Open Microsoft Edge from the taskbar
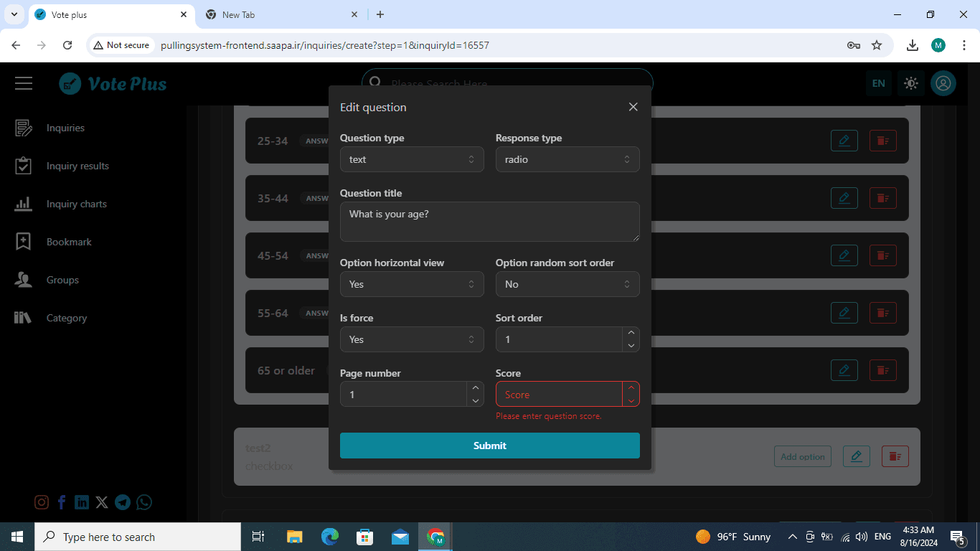 (330, 537)
